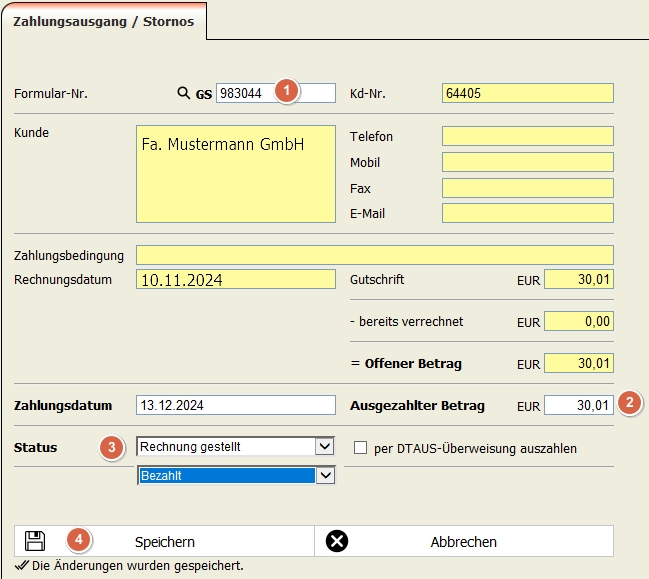Click red step marker number 2

(630, 403)
